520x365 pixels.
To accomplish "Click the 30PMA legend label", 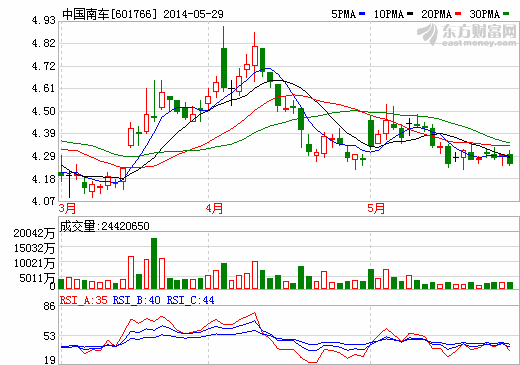I will 485,14.
